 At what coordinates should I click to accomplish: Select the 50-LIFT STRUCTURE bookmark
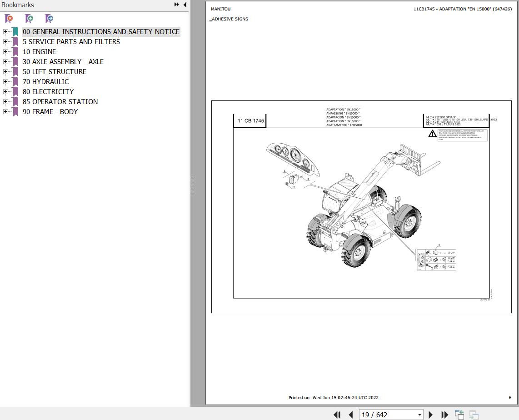[x=54, y=71]
